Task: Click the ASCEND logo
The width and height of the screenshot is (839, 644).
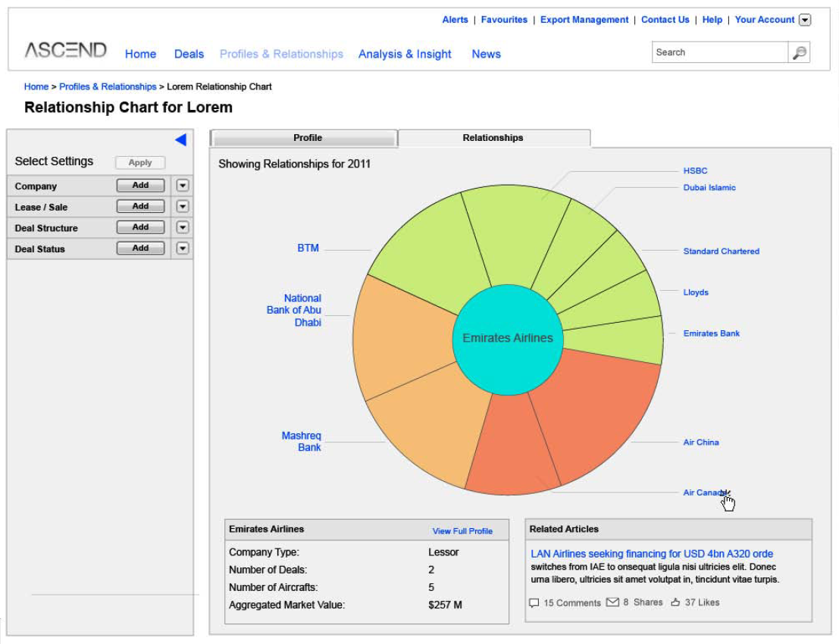Action: (65, 50)
